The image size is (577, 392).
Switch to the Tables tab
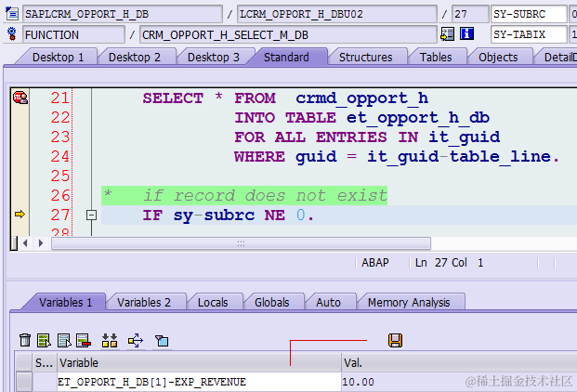[x=436, y=58]
